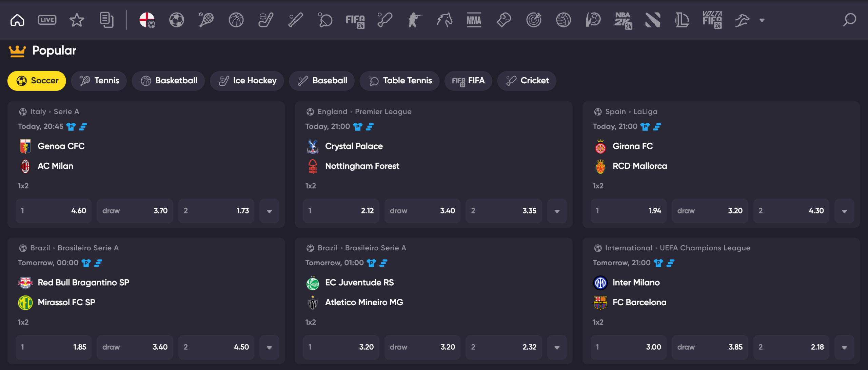Select the basketball icon in top bar
This screenshot has width=868, height=370.
(x=236, y=20)
